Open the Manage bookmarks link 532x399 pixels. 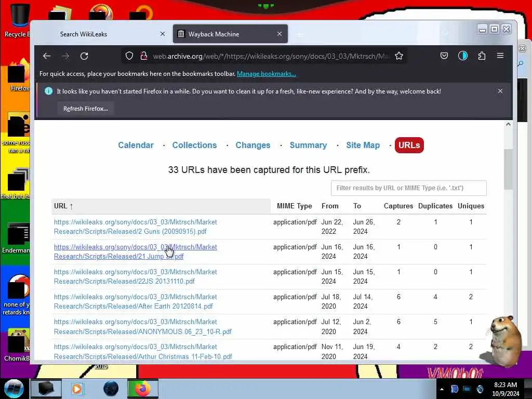[267, 74]
